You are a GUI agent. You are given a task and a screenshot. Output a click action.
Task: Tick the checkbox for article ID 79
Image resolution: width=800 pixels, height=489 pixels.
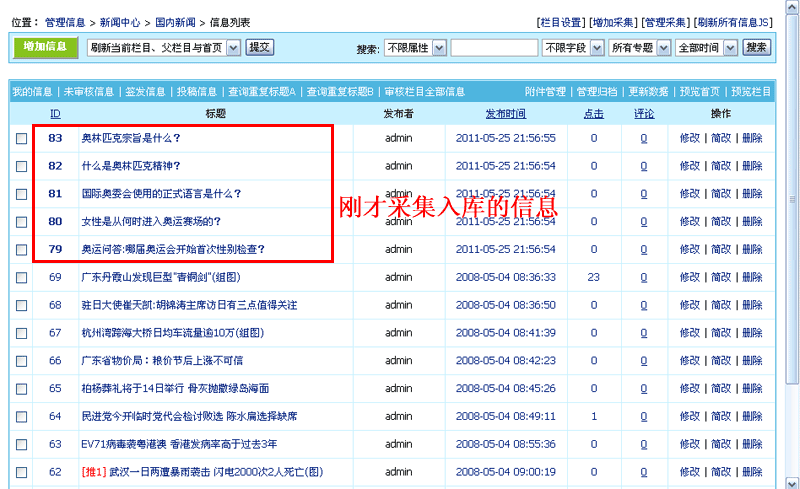[x=22, y=250]
